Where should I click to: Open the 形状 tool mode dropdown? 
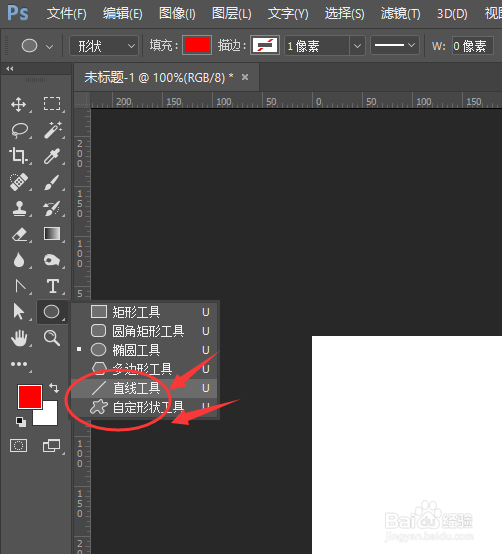pos(104,46)
